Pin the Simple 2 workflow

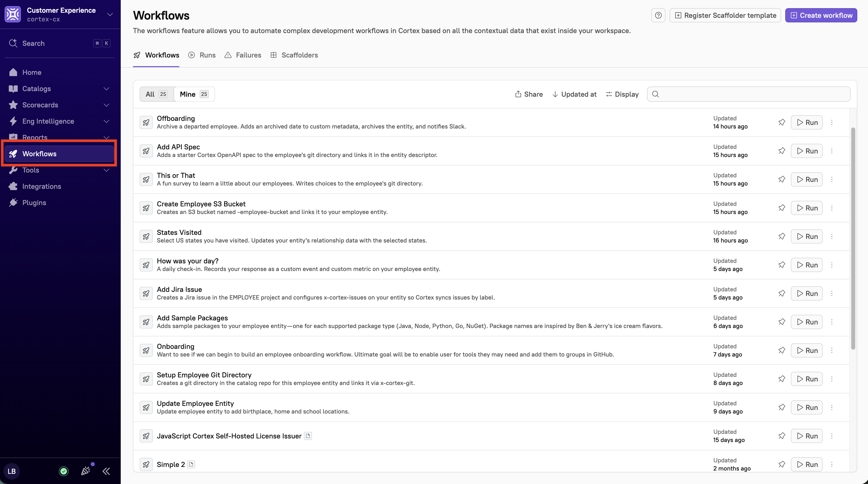[x=782, y=464]
